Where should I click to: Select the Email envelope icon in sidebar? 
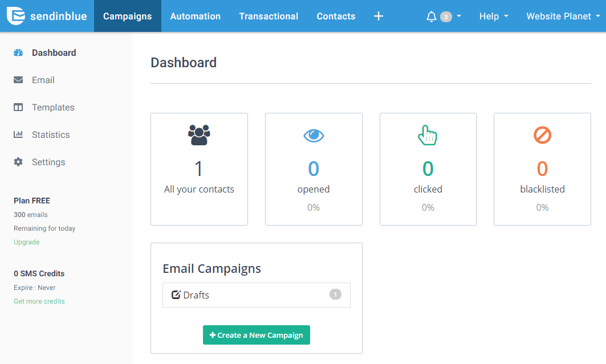tap(17, 80)
